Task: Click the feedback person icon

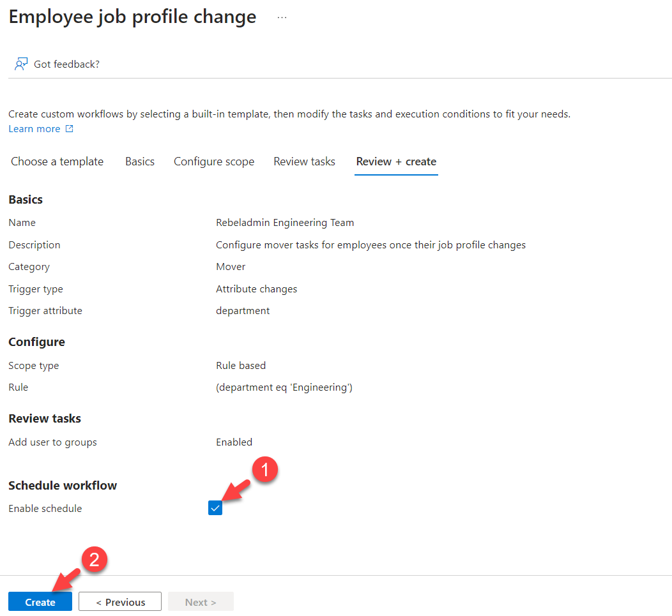Action: 21,63
